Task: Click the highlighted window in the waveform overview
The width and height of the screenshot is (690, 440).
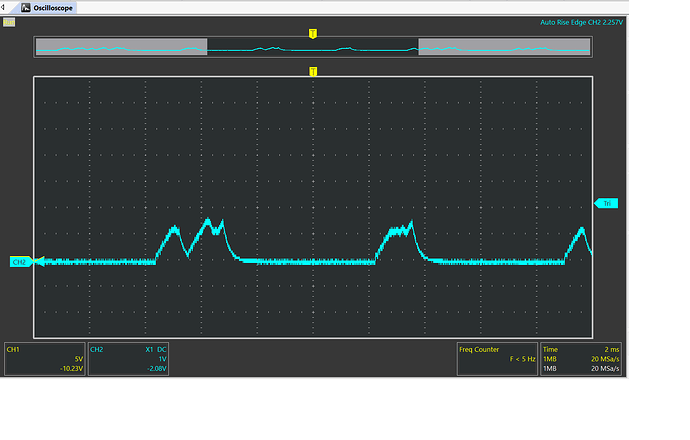Action: click(312, 47)
